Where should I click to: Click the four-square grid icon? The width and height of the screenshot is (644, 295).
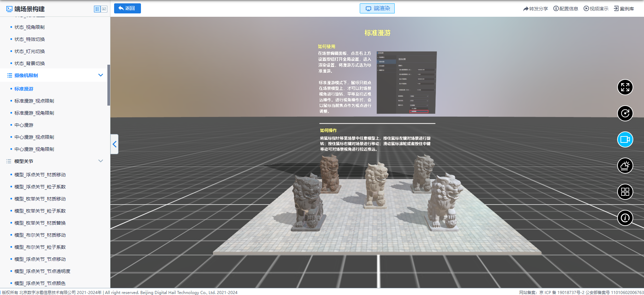[x=625, y=192]
